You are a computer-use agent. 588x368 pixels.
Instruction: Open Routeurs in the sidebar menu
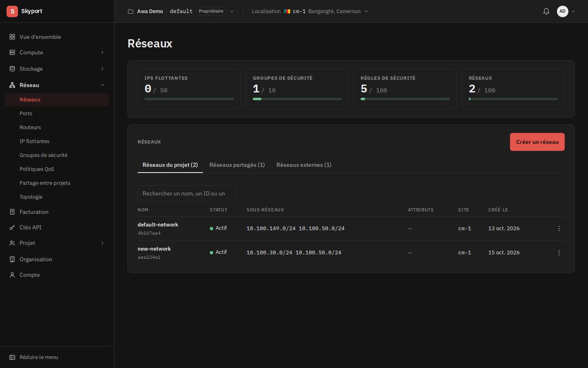(30, 127)
